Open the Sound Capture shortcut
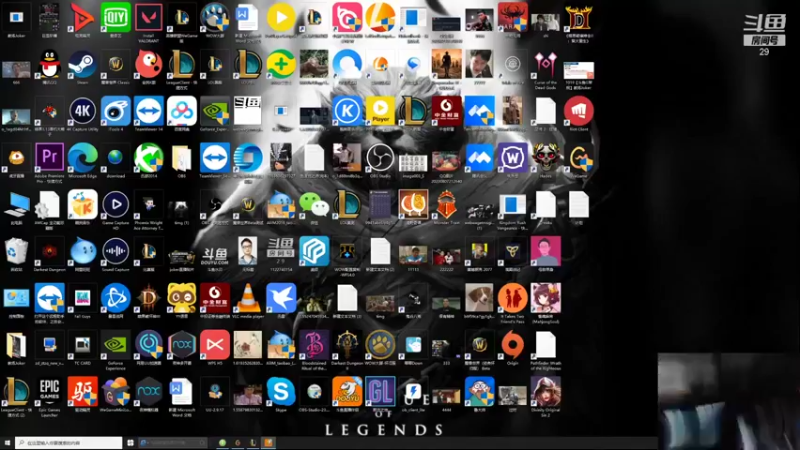800x450 pixels. [x=115, y=251]
